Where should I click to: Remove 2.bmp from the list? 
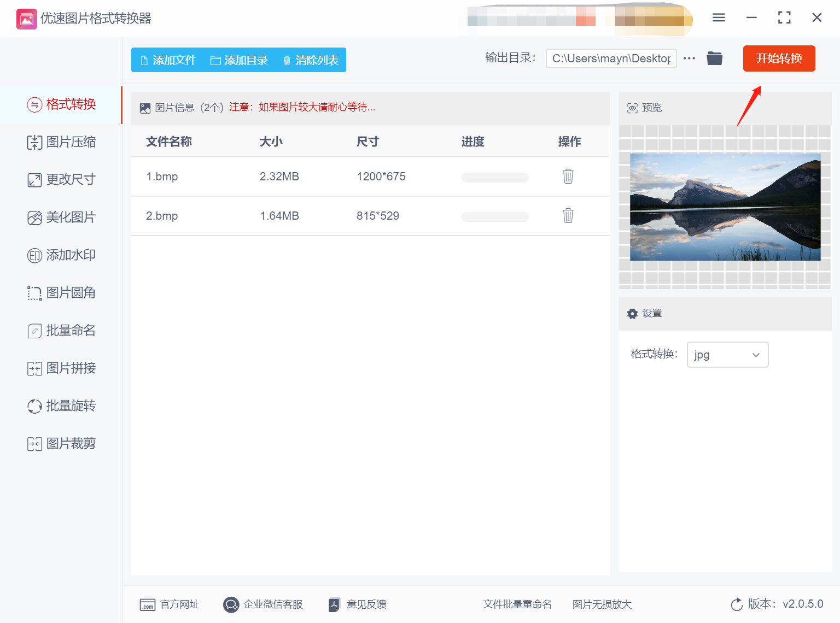568,215
